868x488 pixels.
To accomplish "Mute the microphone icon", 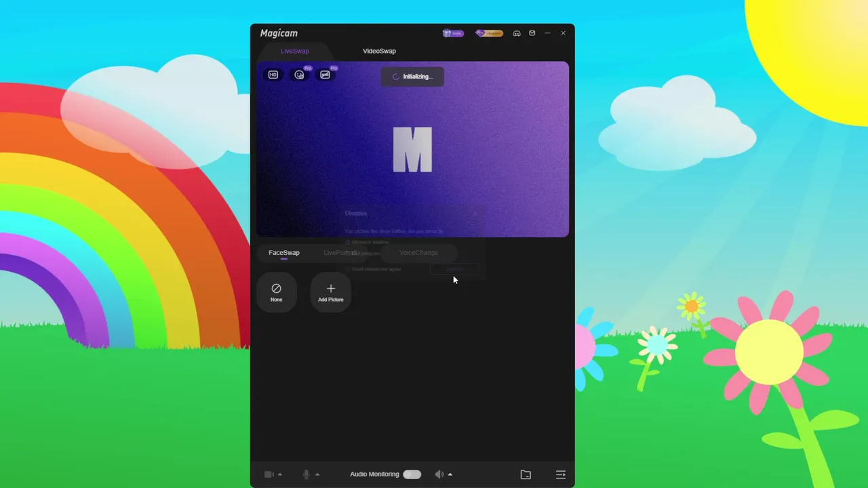I will click(x=307, y=474).
